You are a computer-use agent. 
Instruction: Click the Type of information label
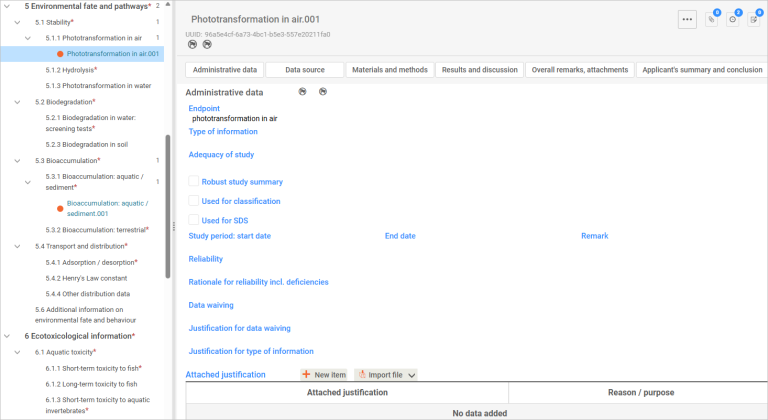pyautogui.click(x=223, y=131)
